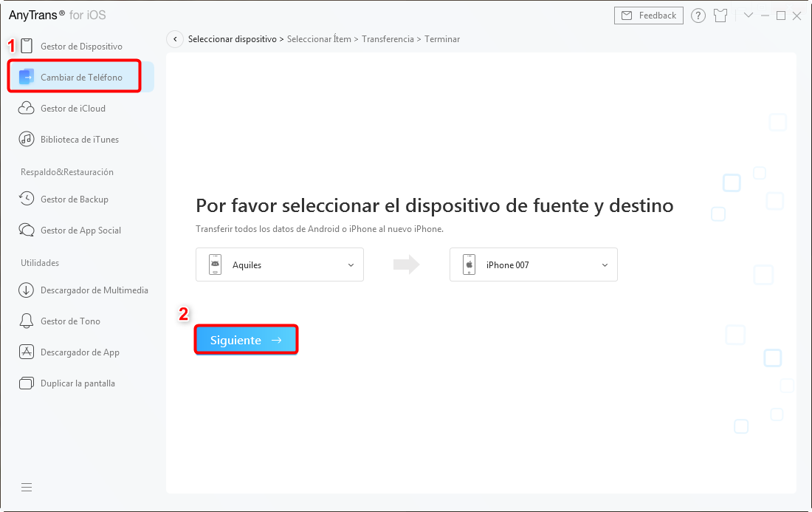Open Gestor de Dispositivo in sidebar
Screen dimensions: 812x512
point(81,46)
